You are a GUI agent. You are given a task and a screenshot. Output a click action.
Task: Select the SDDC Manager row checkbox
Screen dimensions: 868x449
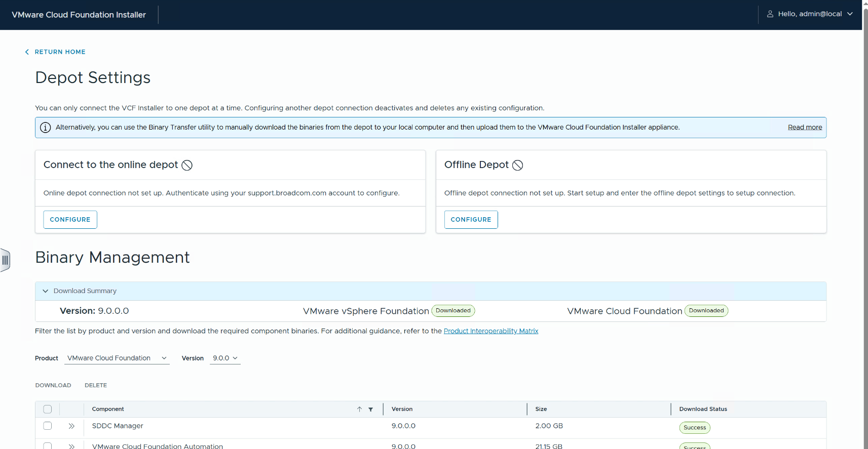coord(48,426)
